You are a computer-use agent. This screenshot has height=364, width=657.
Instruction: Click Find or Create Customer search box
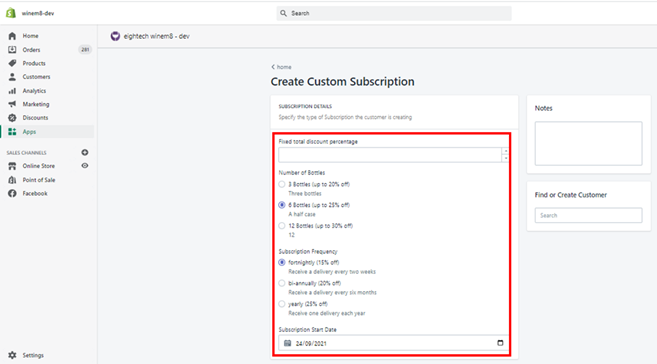[588, 215]
